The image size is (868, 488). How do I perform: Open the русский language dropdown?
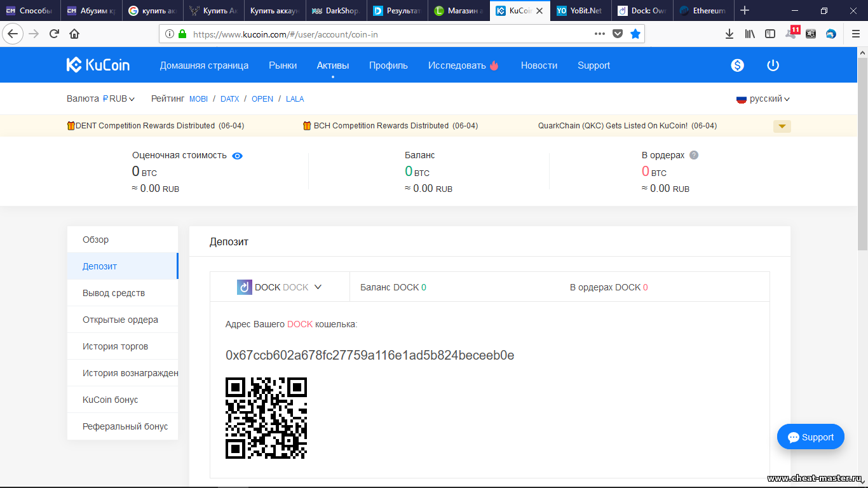763,98
